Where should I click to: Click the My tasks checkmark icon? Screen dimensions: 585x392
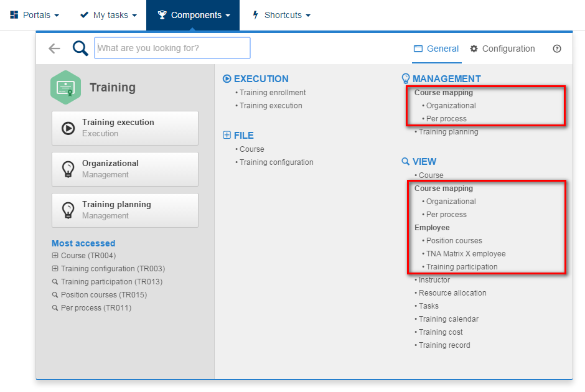pos(84,15)
